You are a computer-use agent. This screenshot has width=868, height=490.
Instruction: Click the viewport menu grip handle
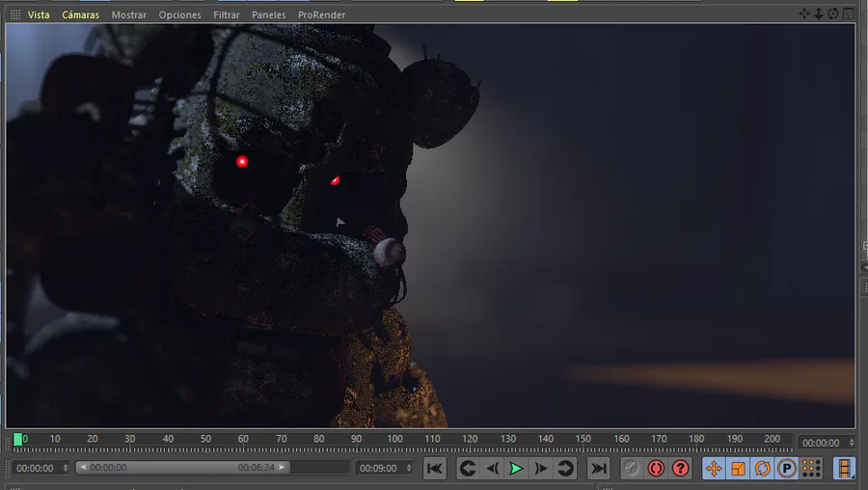[14, 14]
